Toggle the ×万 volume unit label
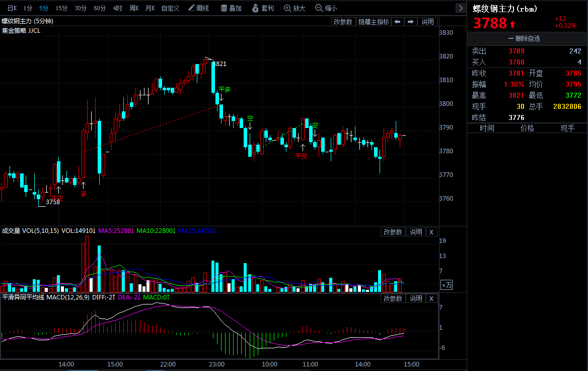 pyautogui.click(x=447, y=285)
